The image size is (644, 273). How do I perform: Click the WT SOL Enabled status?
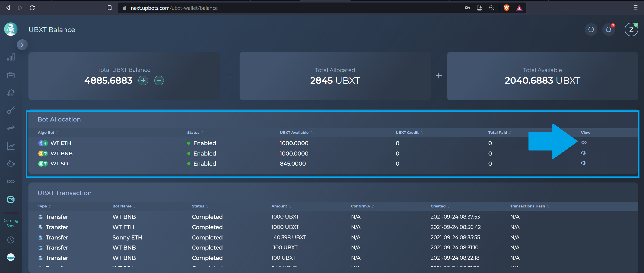click(x=202, y=164)
